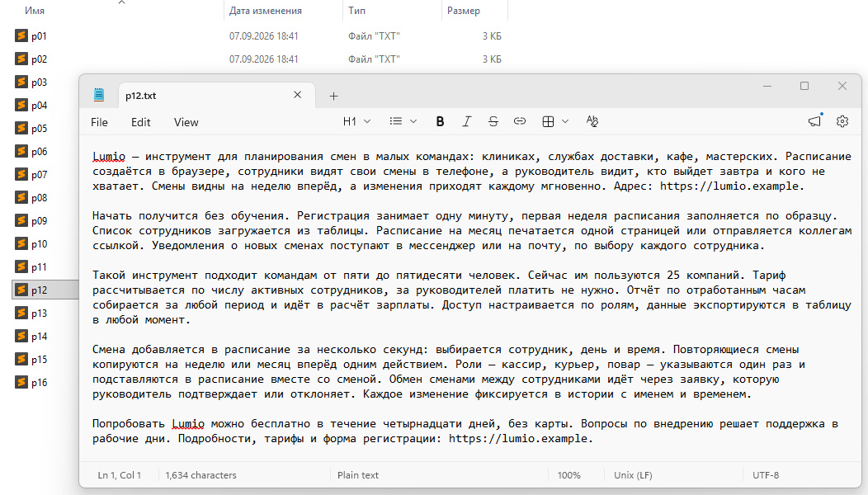Open the View menu
Viewport: 868px width, 495px height.
[186, 122]
